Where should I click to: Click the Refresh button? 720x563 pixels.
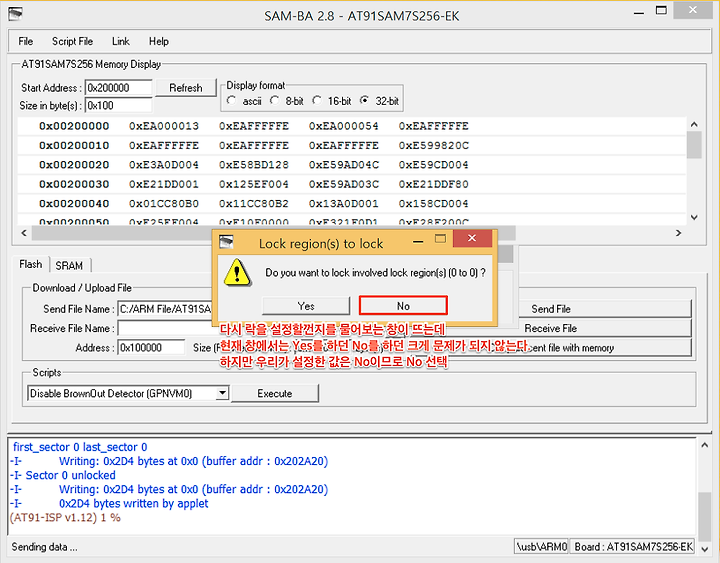coord(186,88)
